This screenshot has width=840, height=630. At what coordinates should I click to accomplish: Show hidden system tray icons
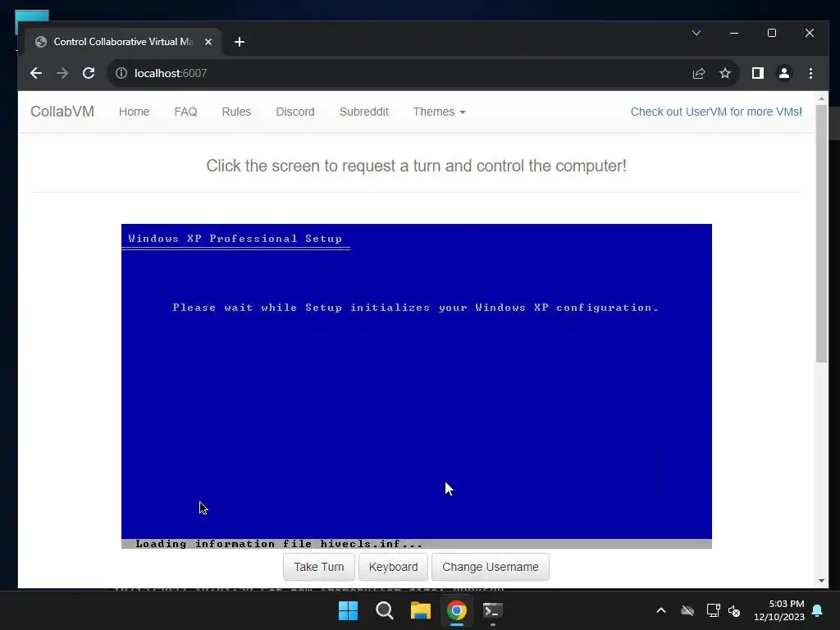(x=661, y=610)
